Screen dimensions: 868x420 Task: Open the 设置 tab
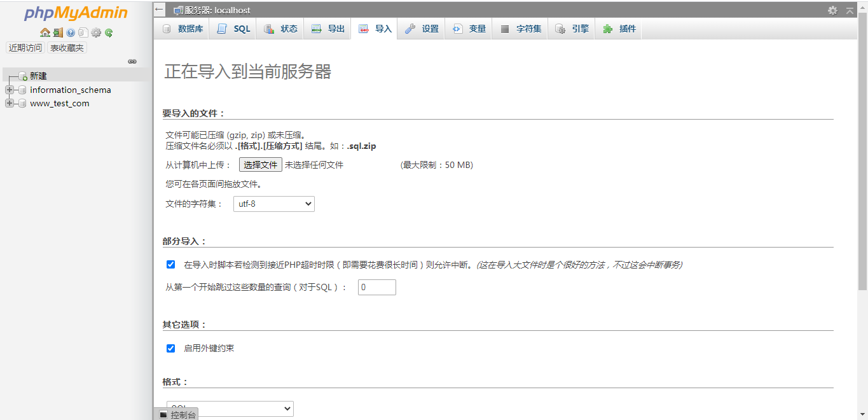(422, 29)
